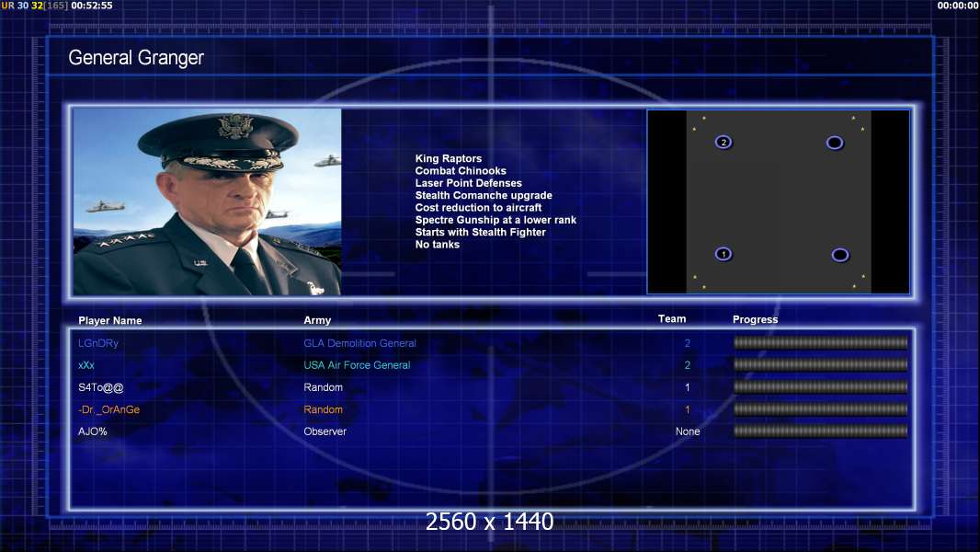Click 'Starts with Stealth Fighter' text
Screen dimensions: 980x552
pyautogui.click(x=480, y=232)
